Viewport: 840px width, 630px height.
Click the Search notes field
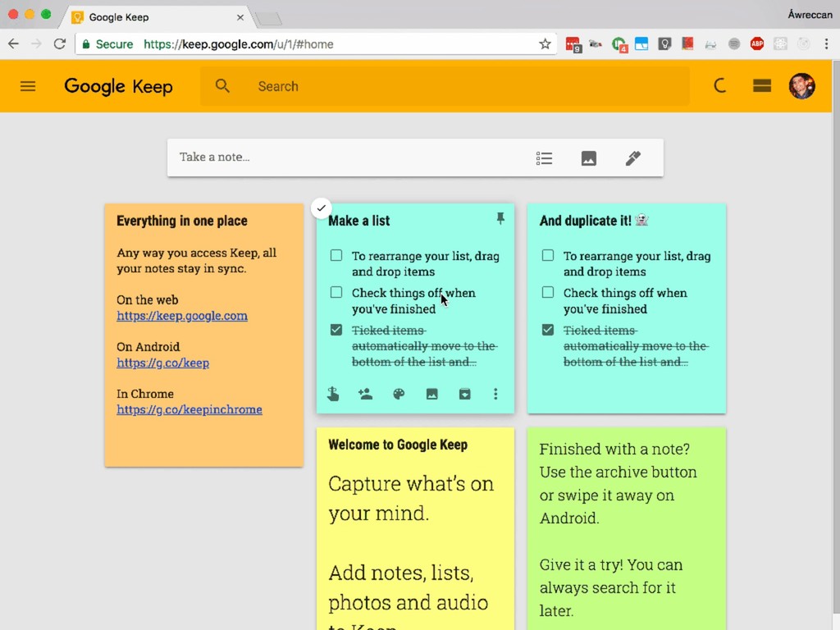click(x=445, y=85)
